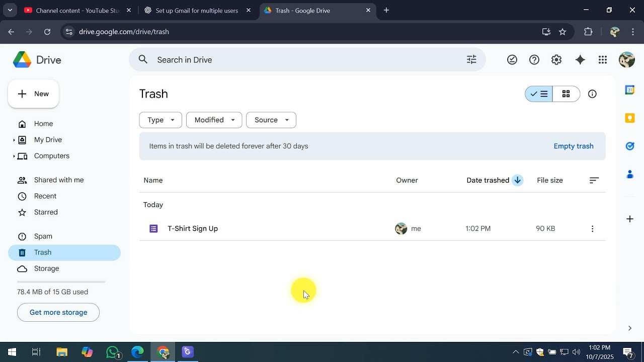Screen dimensions: 644x362
Task: Open Recent files
Action: click(64, 196)
